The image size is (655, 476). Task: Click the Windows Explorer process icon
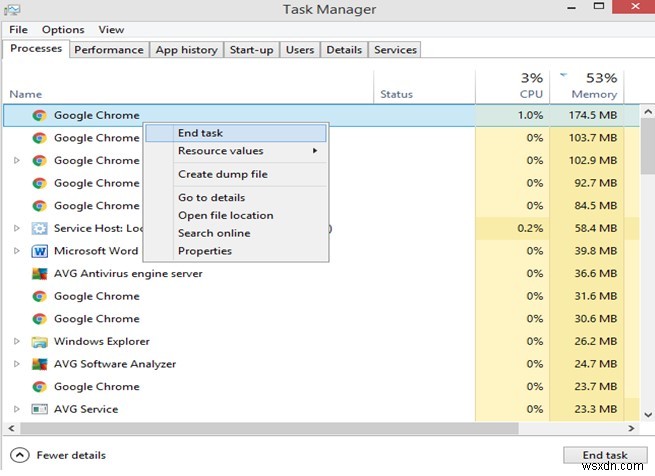point(39,342)
